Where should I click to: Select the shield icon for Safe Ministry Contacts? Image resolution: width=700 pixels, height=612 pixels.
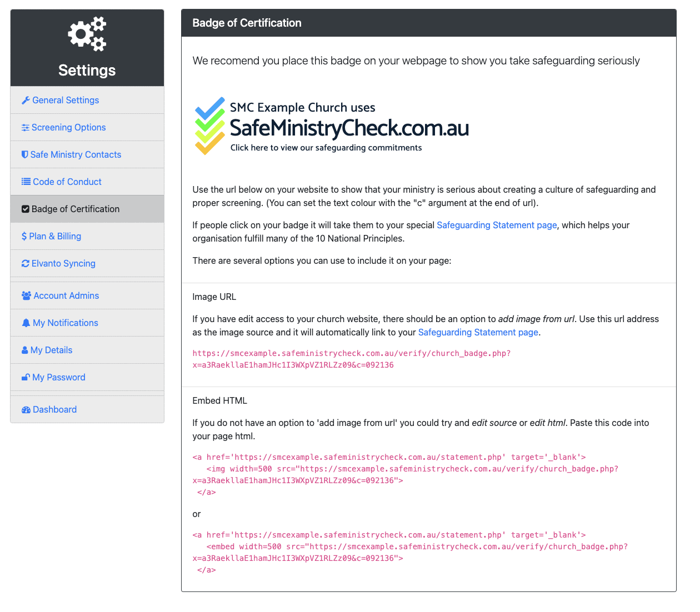coord(26,154)
